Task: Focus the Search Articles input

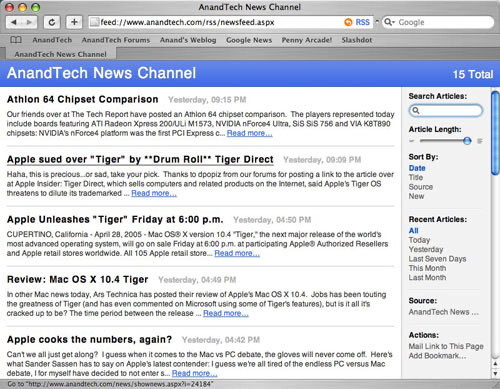Action: tap(446, 111)
